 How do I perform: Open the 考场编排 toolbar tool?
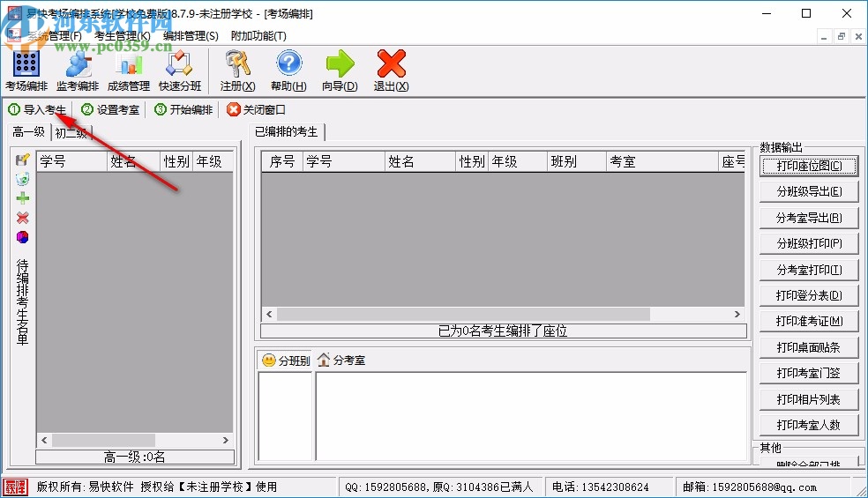(26, 71)
